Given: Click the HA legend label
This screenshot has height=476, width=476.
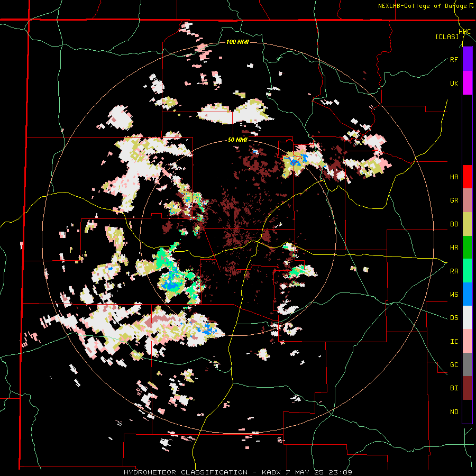Looking at the screenshot, I should (x=454, y=177).
